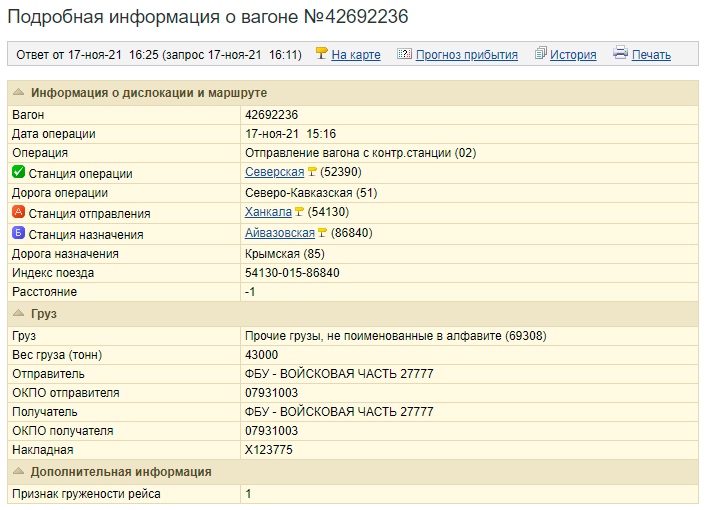Click the arrival forecast icon in toolbar
704x510 pixels.
coord(404,54)
